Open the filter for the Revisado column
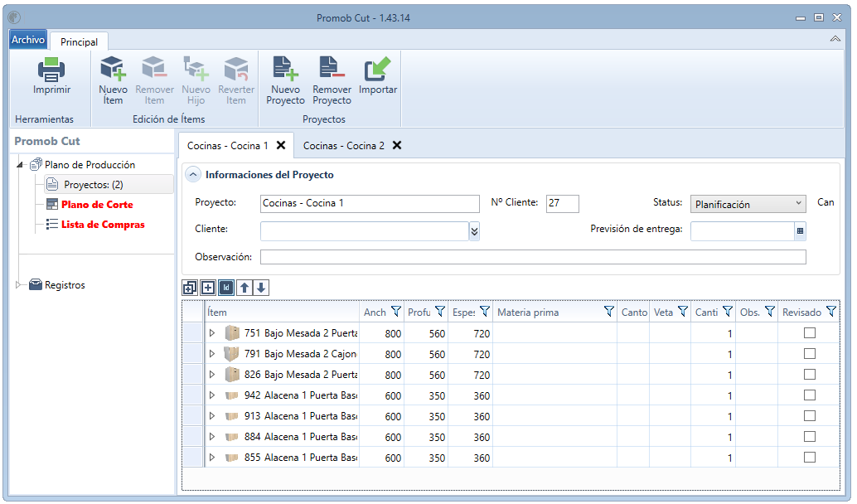 [x=831, y=312]
